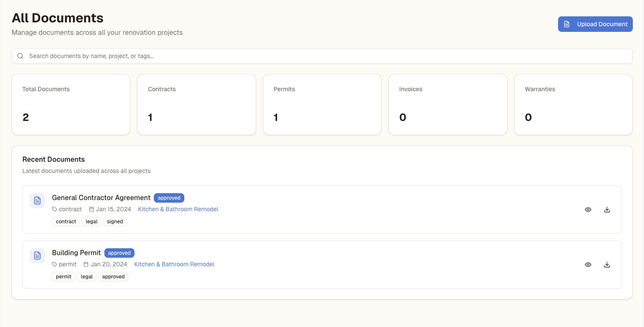Click the file icon beside Building Permit

pyautogui.click(x=37, y=256)
